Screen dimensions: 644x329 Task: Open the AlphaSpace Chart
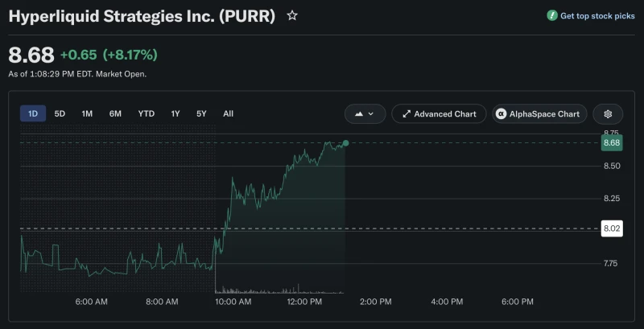tap(539, 114)
